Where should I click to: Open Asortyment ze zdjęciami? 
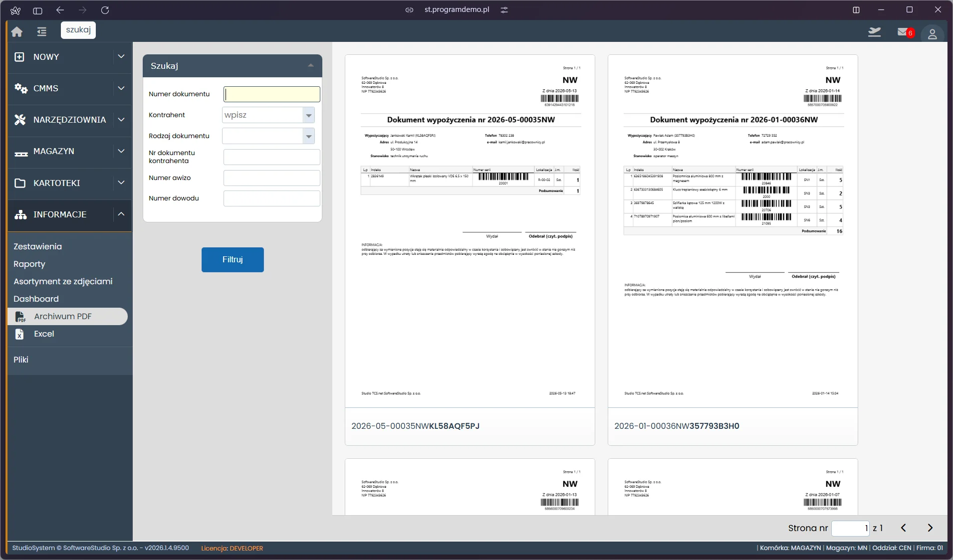pos(63,281)
